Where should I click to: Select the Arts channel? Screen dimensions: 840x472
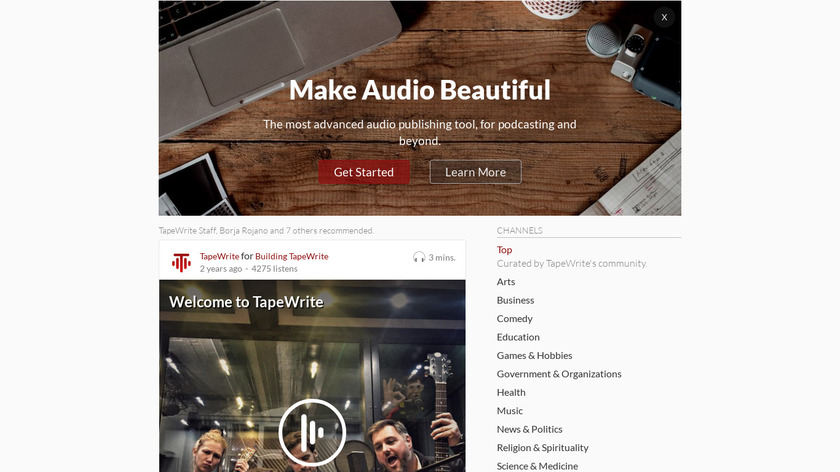pos(506,282)
